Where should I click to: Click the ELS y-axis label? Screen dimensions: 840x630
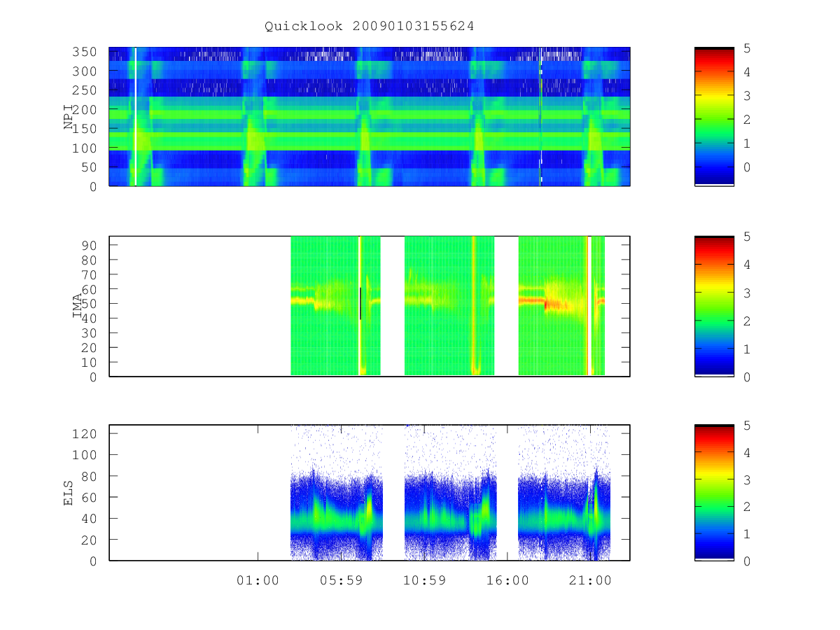(69, 493)
